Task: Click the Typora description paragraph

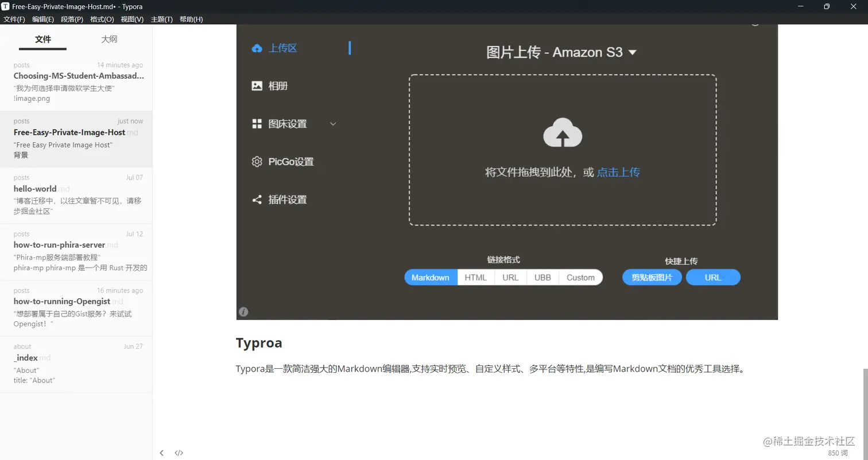Action: pos(491,369)
